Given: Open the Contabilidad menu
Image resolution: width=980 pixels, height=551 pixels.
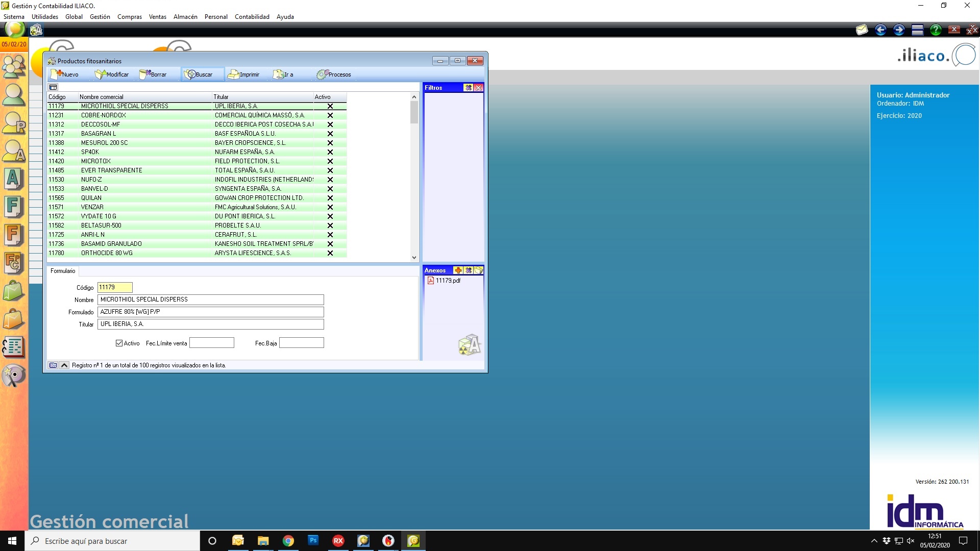Looking at the screenshot, I should [252, 17].
